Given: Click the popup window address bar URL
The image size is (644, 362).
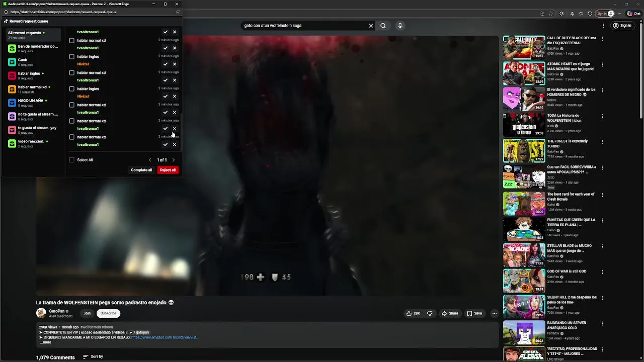Looking at the screenshot, I should (63, 12).
